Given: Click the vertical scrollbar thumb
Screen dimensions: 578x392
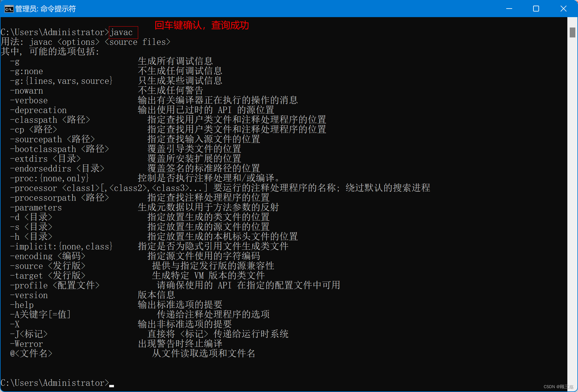Looking at the screenshot, I should [x=572, y=32].
